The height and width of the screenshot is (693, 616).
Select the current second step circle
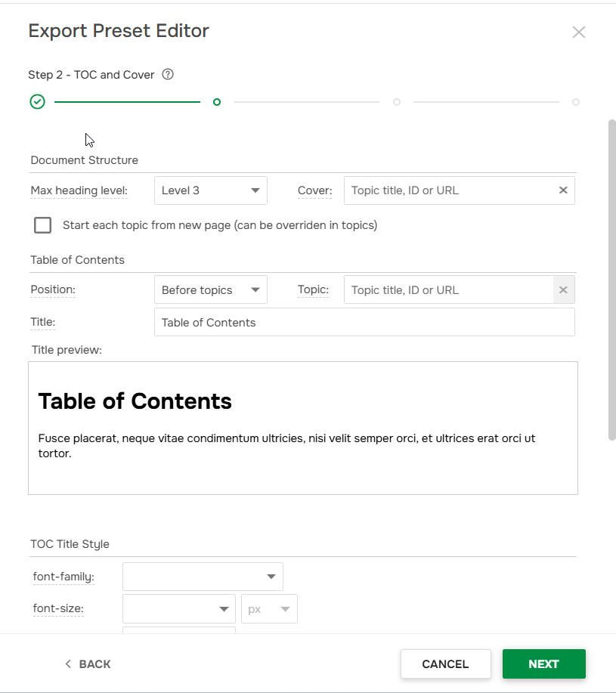(x=217, y=102)
